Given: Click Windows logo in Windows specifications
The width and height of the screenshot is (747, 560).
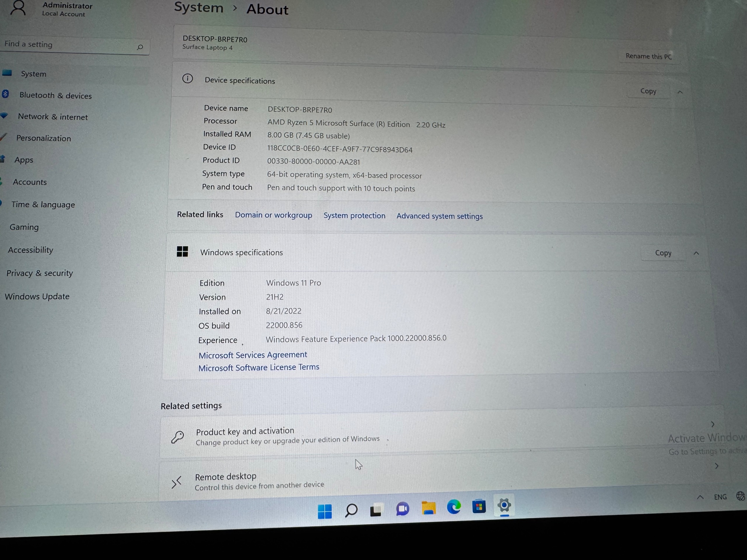Looking at the screenshot, I should (x=182, y=251).
